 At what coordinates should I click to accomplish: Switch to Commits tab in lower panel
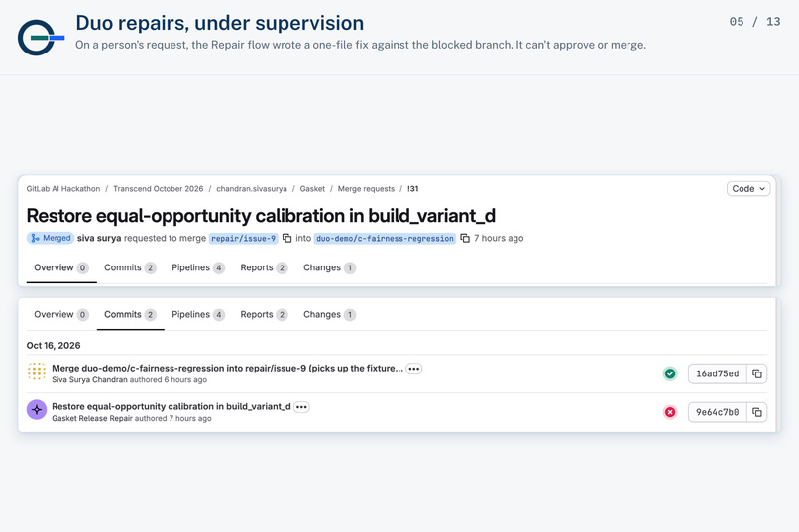pos(130,315)
